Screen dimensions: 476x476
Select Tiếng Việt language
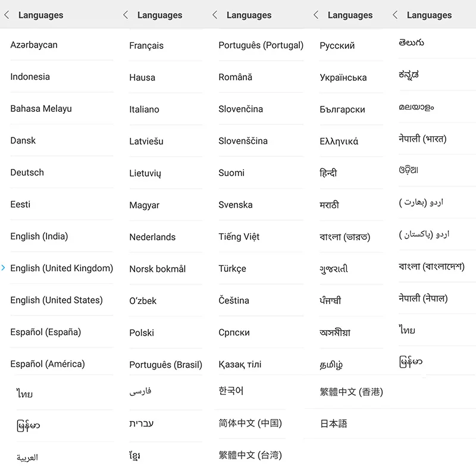click(x=239, y=237)
